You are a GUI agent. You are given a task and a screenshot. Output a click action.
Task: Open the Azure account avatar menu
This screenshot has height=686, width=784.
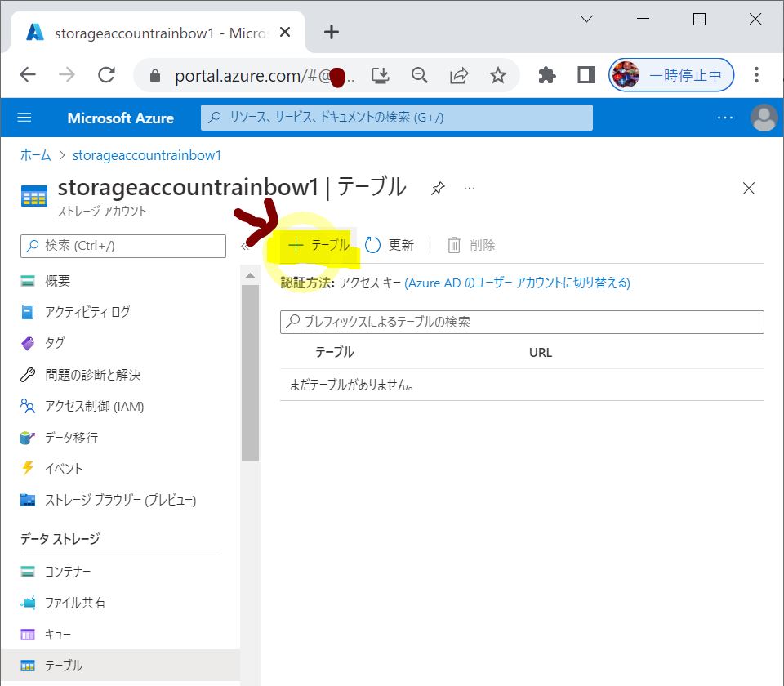click(764, 118)
